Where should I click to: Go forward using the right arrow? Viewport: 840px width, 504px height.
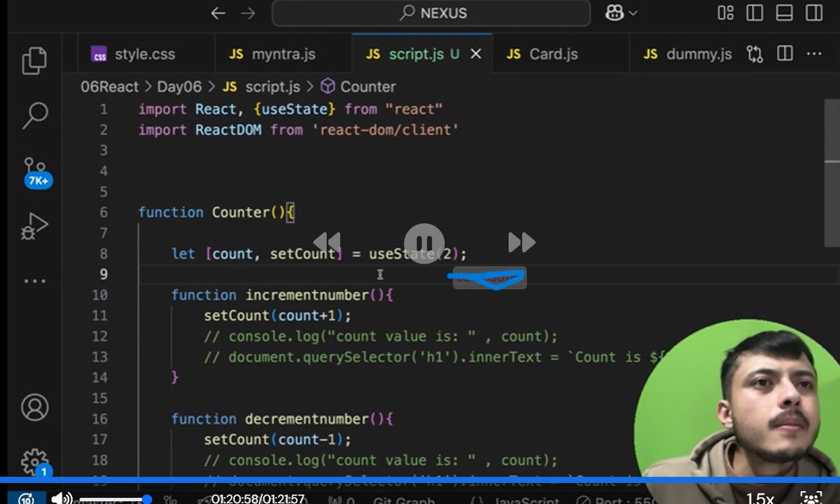click(248, 13)
